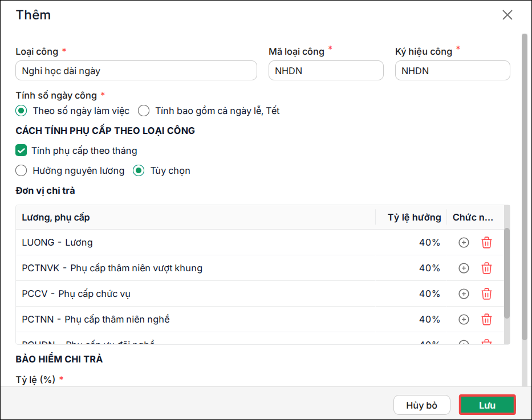Delete the PCTNN thâm niên nghề row
Viewport: 532px width, 420px height.
tap(486, 319)
